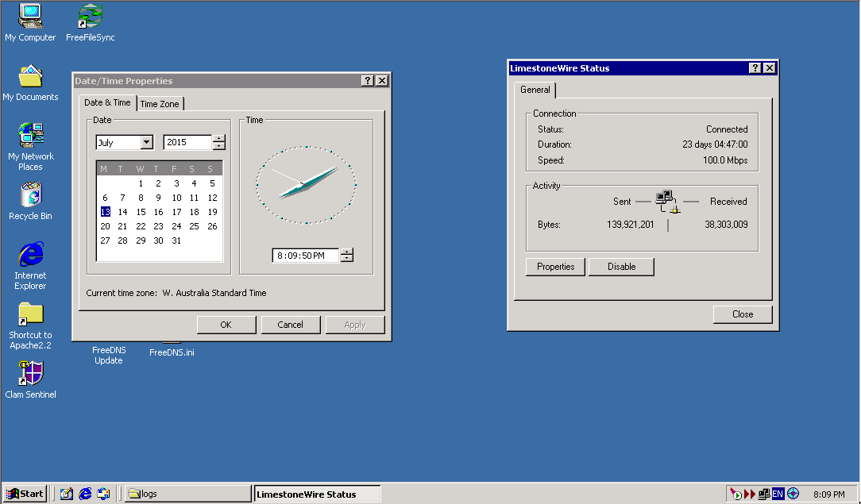Select the FreeFileSync desktop shortcut
Viewport: 861px width, 504px height.
point(90,22)
